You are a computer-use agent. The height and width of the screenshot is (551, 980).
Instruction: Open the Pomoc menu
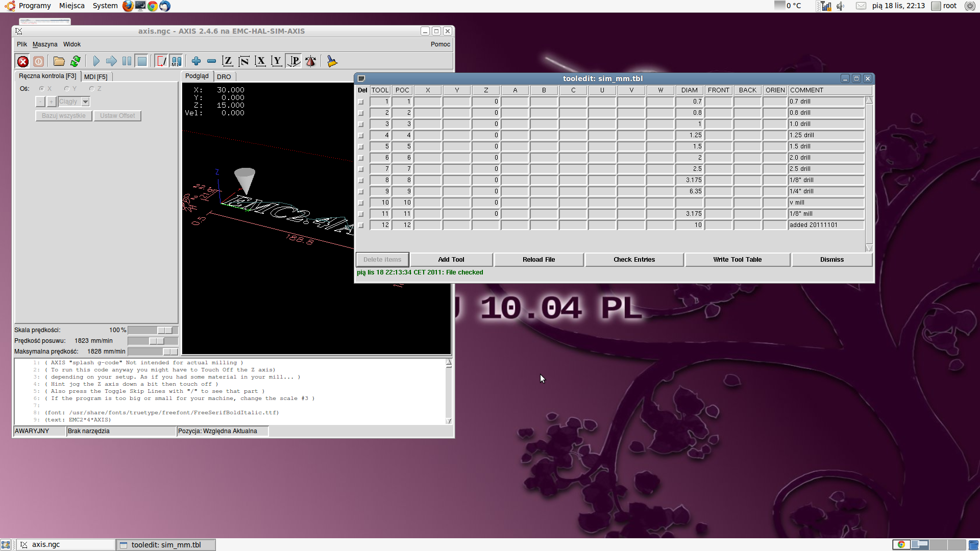[x=440, y=44]
